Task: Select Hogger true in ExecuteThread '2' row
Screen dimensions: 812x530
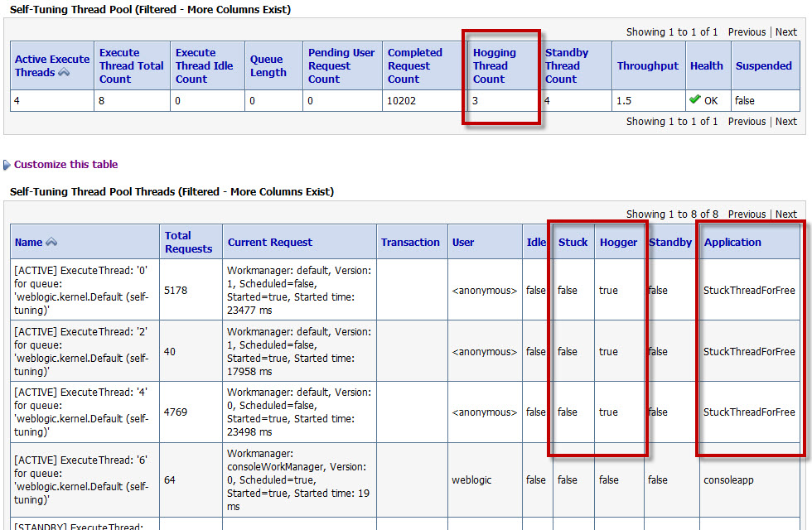Action: click(608, 351)
